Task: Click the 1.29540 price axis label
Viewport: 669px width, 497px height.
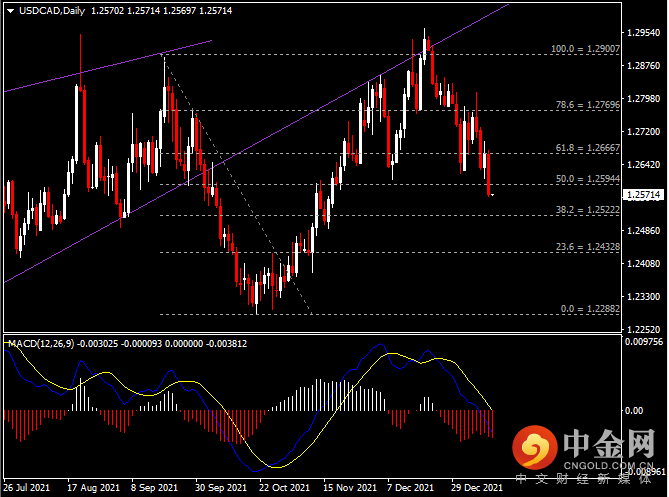Action: tap(643, 32)
